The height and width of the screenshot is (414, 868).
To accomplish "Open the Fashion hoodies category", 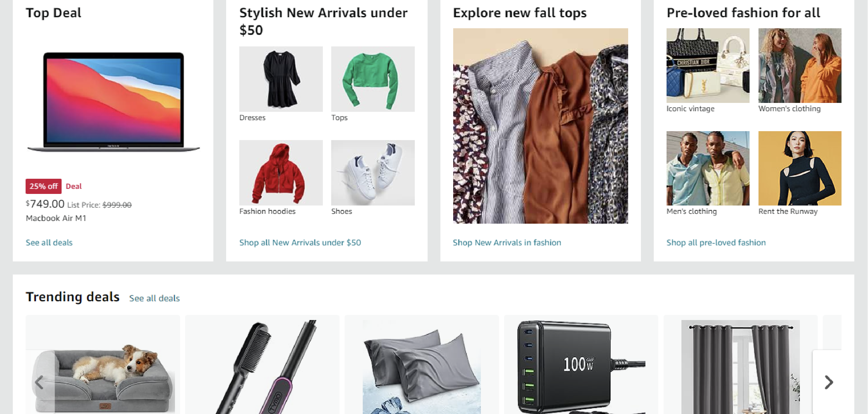I will tap(281, 173).
